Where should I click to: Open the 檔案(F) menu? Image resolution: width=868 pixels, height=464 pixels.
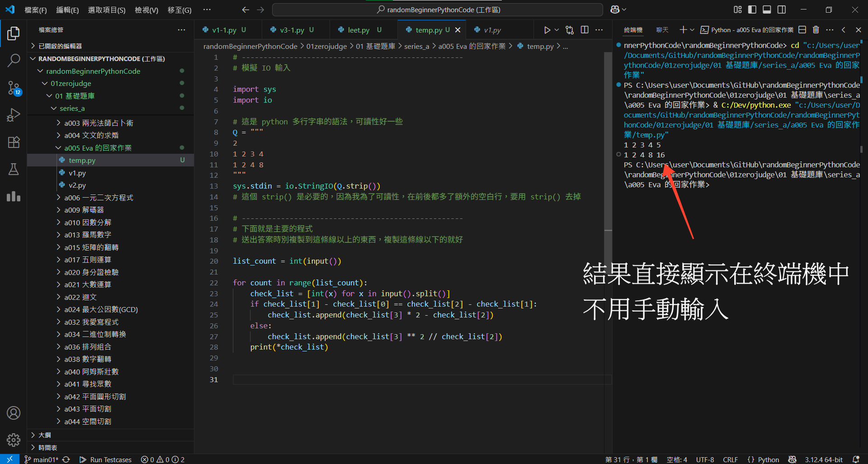click(35, 10)
